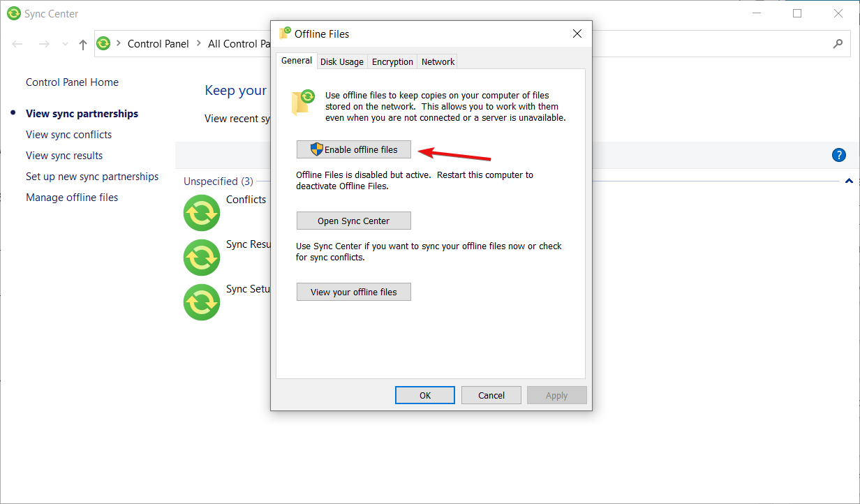Click the Sync Setup green icon
860x504 pixels.
pyautogui.click(x=202, y=302)
